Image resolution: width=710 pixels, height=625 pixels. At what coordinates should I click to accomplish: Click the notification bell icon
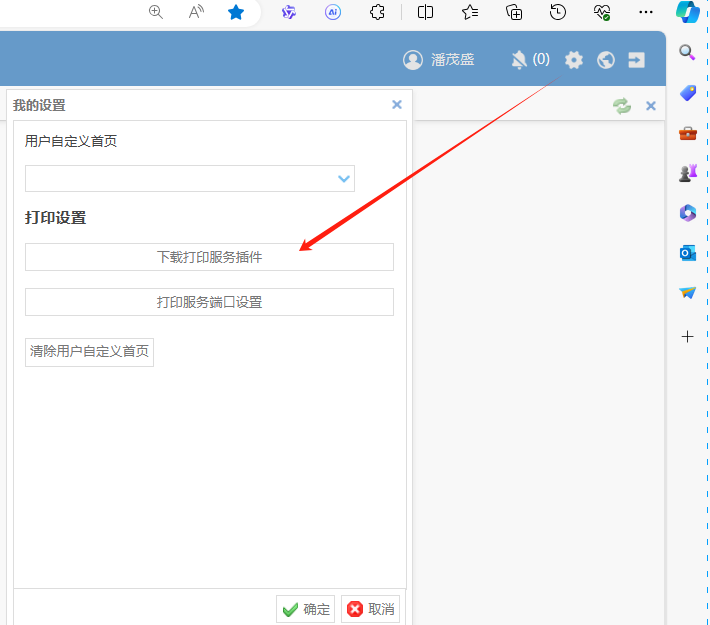pos(518,60)
